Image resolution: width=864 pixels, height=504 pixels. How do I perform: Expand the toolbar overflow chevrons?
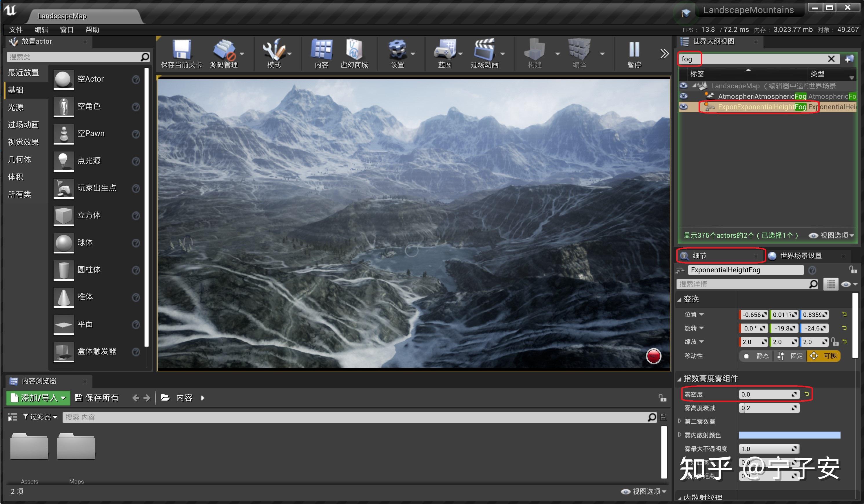pyautogui.click(x=664, y=54)
